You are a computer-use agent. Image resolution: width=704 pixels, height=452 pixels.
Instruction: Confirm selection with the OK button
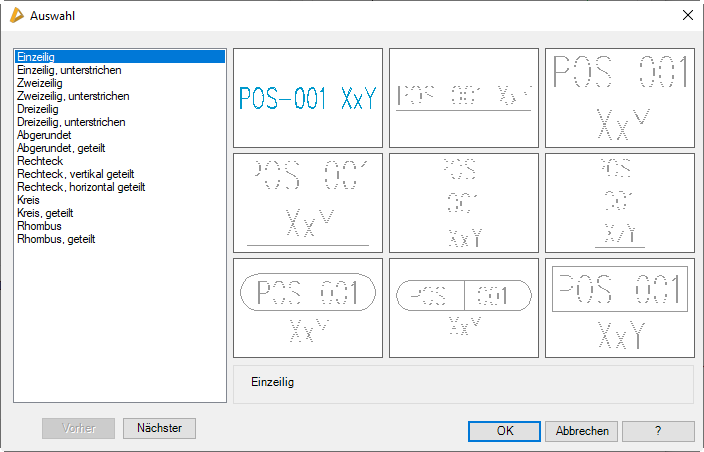(x=505, y=431)
